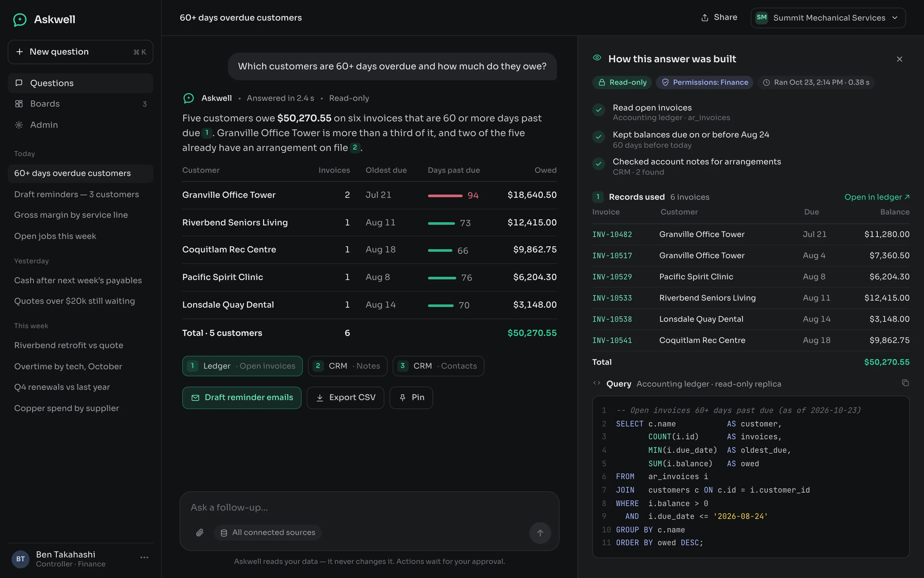924x578 pixels.
Task: Click Draft reminder emails button
Action: tap(242, 398)
